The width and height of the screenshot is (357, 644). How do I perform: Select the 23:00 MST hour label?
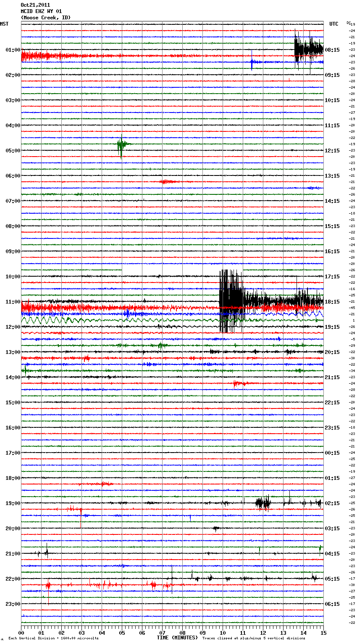point(13,604)
